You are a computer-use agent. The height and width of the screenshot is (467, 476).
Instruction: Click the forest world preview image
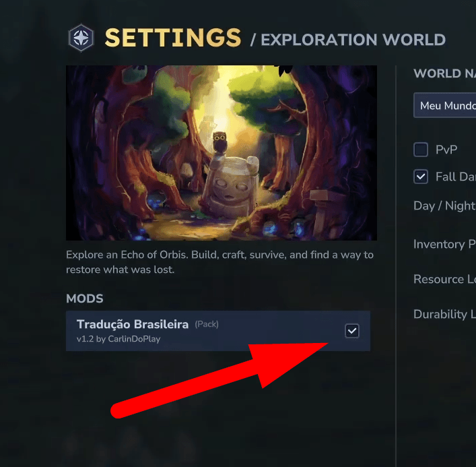pos(222,153)
